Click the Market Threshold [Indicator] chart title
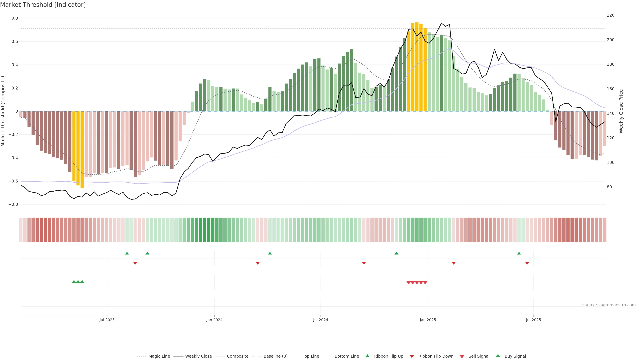Image resolution: width=644 pixels, height=362 pixels. pos(43,5)
